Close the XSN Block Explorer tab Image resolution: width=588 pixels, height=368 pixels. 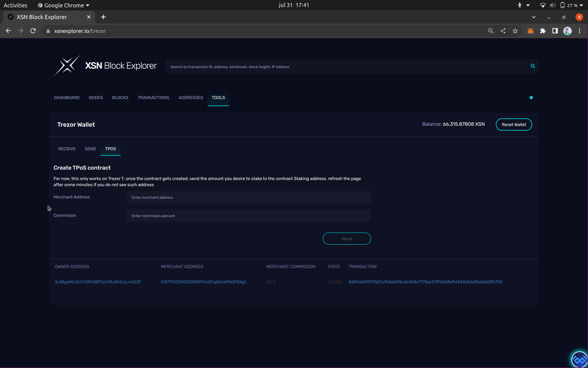tap(89, 17)
